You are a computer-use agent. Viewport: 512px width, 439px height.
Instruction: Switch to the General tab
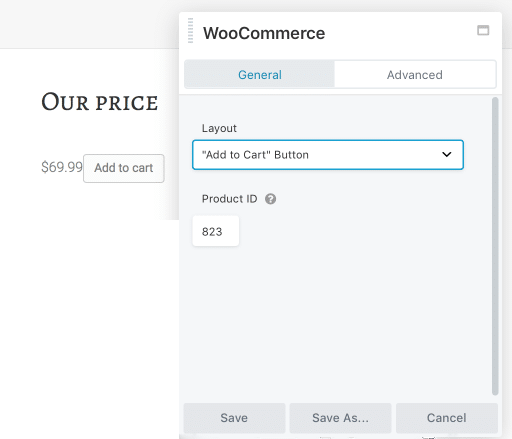coord(260,75)
